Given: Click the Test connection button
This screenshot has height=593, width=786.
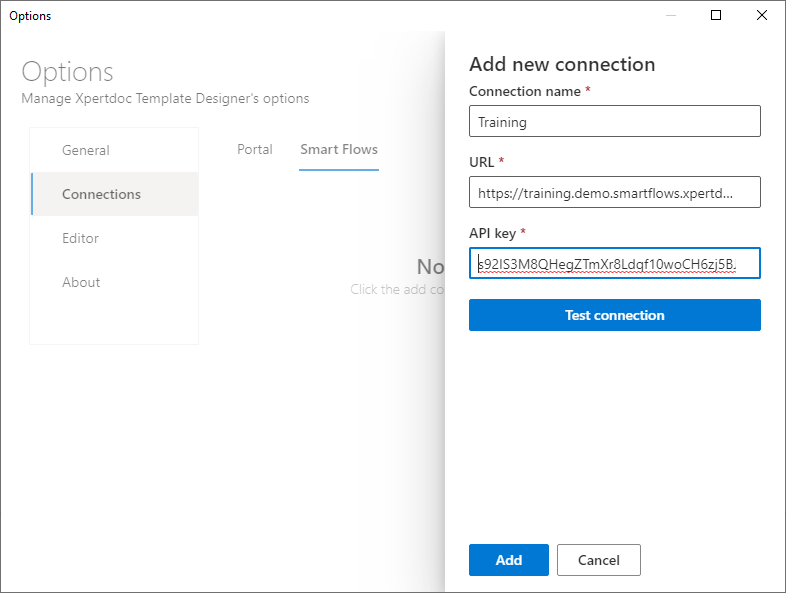Looking at the screenshot, I should click(x=615, y=315).
